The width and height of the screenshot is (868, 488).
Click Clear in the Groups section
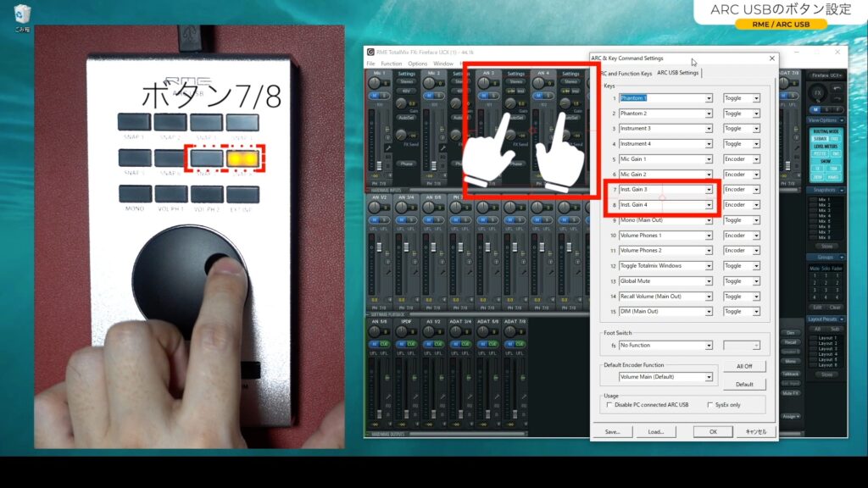point(835,308)
